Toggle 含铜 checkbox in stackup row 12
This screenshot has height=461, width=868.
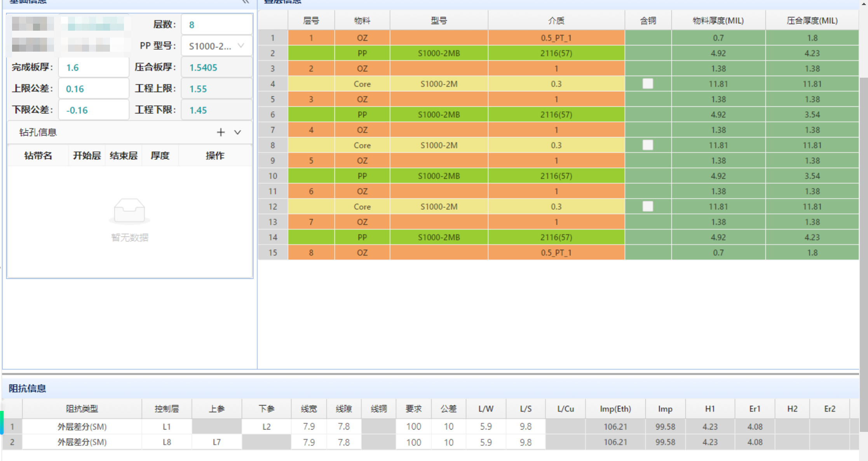[648, 207]
